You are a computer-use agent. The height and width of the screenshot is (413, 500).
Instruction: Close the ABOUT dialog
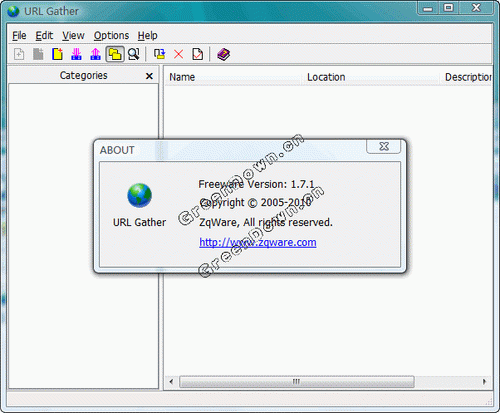pyautogui.click(x=384, y=146)
